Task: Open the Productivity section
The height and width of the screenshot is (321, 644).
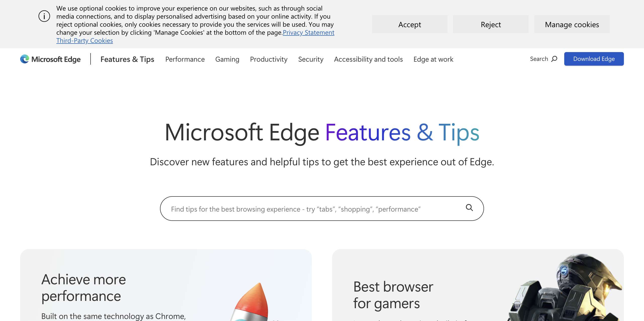Action: [269, 59]
